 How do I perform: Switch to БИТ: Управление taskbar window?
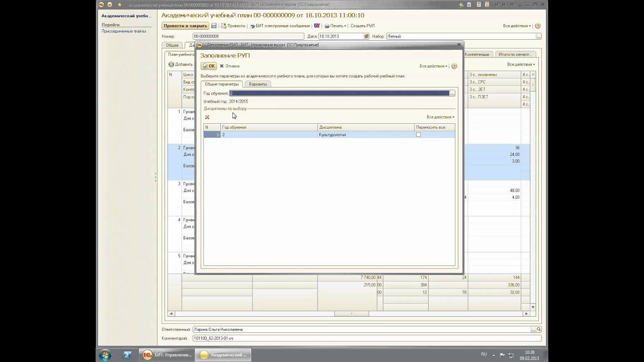tap(167, 354)
